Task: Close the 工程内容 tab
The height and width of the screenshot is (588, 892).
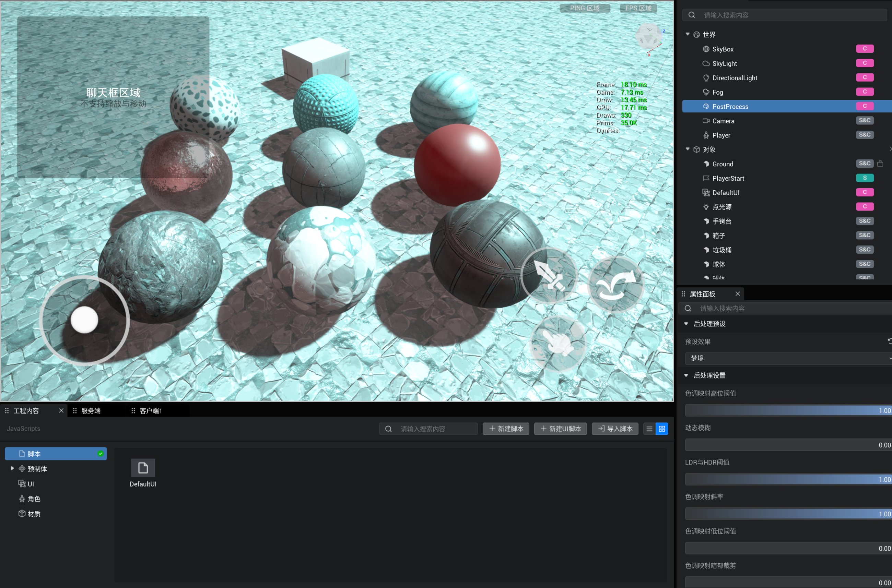Action: pyautogui.click(x=61, y=411)
